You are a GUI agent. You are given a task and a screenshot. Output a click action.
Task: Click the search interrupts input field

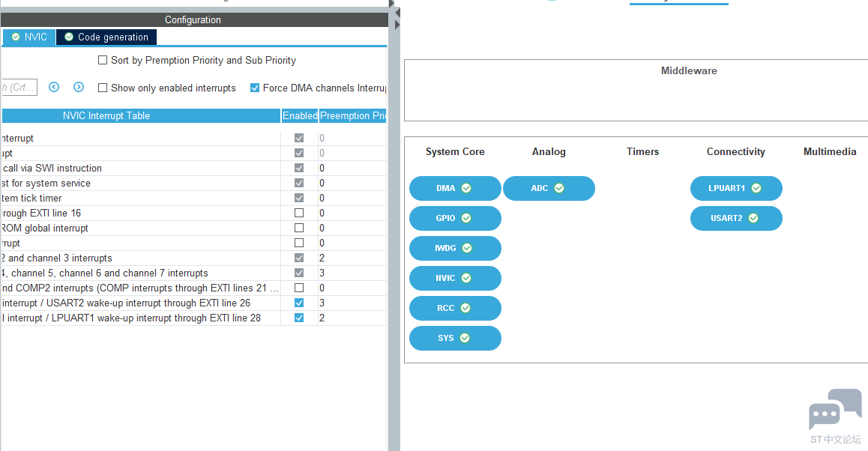[18, 88]
